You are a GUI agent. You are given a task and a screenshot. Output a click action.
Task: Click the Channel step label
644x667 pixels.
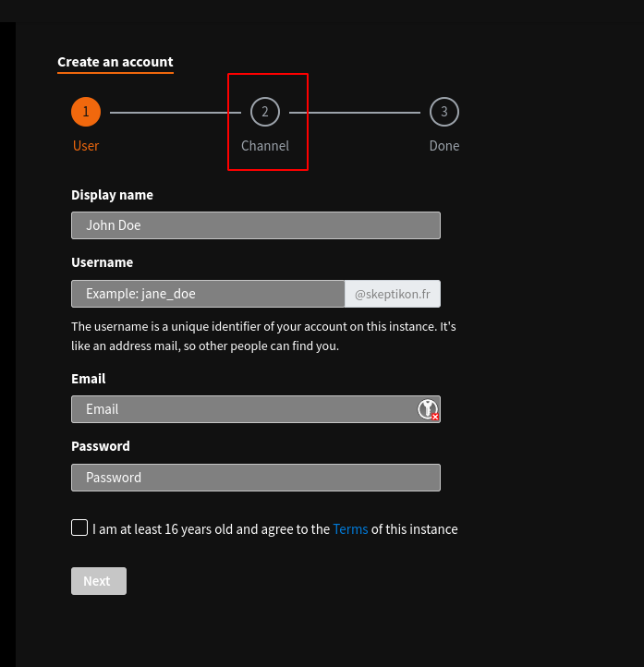coord(265,146)
